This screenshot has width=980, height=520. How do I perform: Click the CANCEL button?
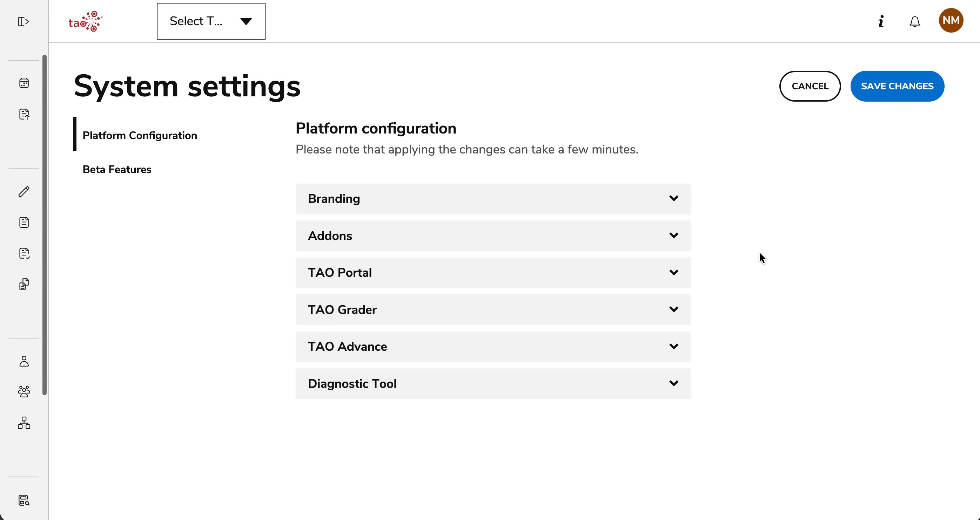click(810, 86)
